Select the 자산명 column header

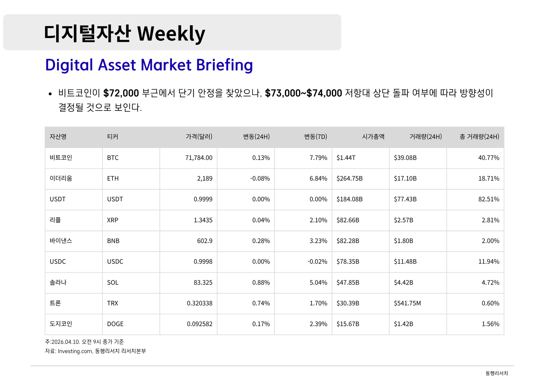click(58, 137)
